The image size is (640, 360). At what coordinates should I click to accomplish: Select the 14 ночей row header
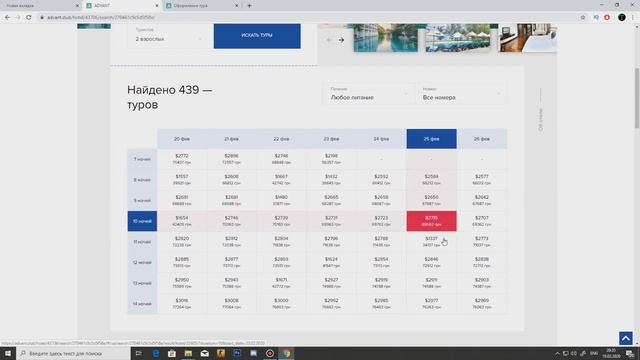[x=142, y=304]
